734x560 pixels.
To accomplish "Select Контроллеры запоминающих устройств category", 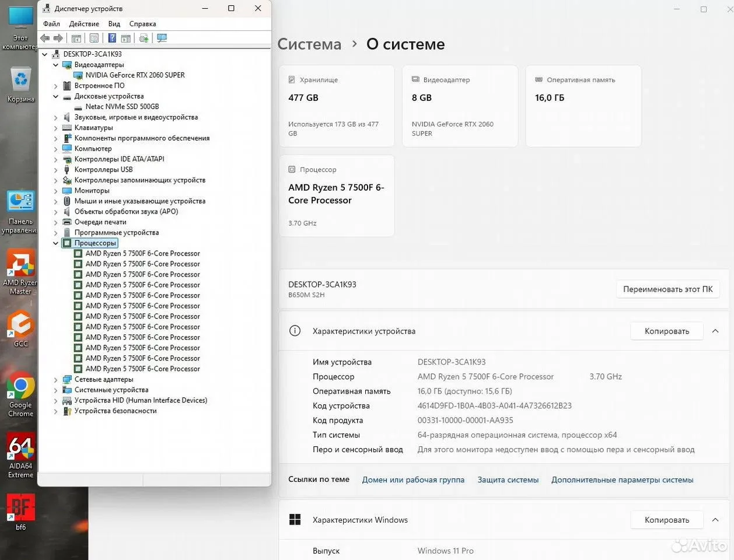I will [x=139, y=180].
